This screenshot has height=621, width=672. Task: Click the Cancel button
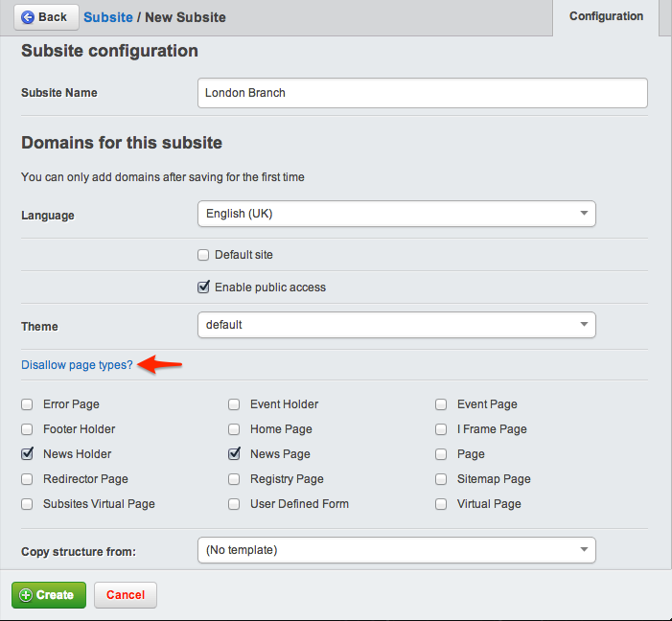126,595
